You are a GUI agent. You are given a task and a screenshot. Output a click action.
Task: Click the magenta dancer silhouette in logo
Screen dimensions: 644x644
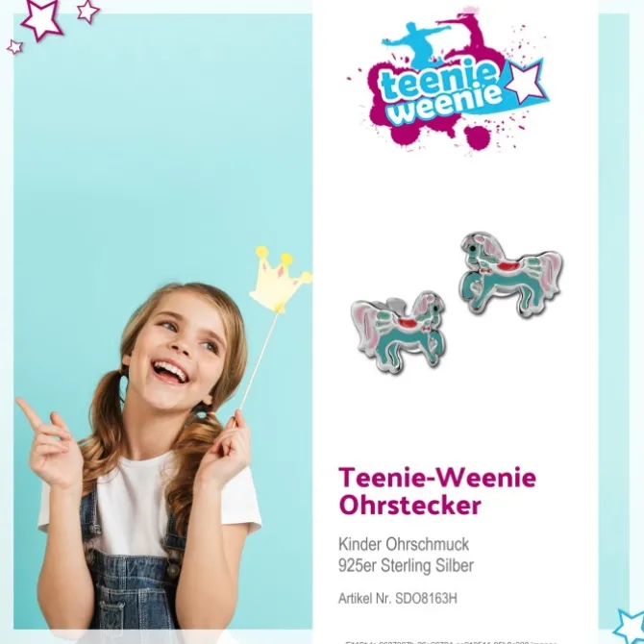tap(472, 37)
